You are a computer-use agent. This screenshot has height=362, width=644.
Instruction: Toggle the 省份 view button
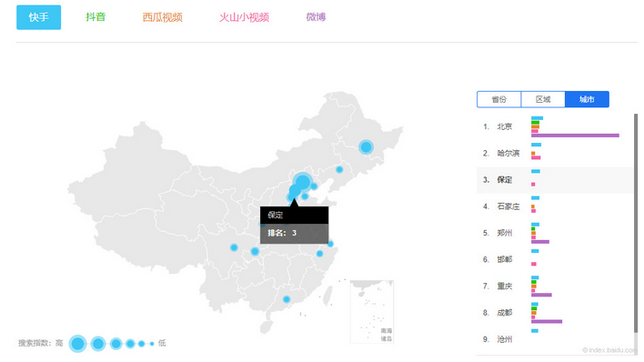point(499,99)
